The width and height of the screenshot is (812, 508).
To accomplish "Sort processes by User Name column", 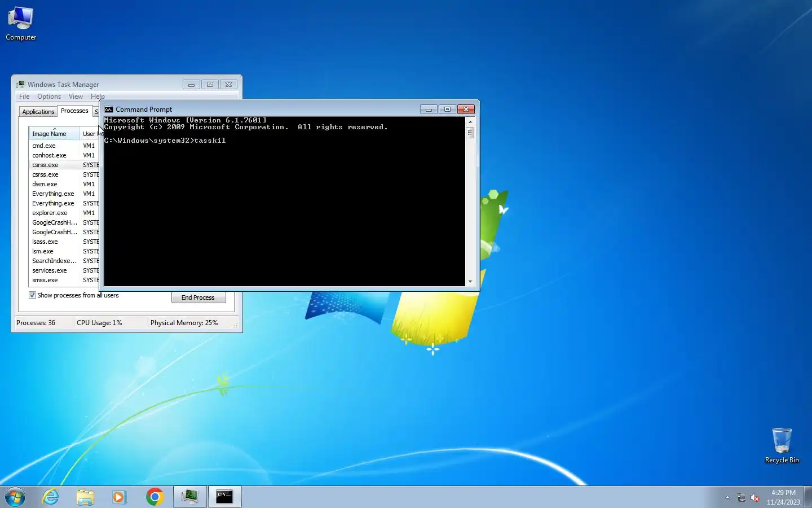I will (90, 134).
